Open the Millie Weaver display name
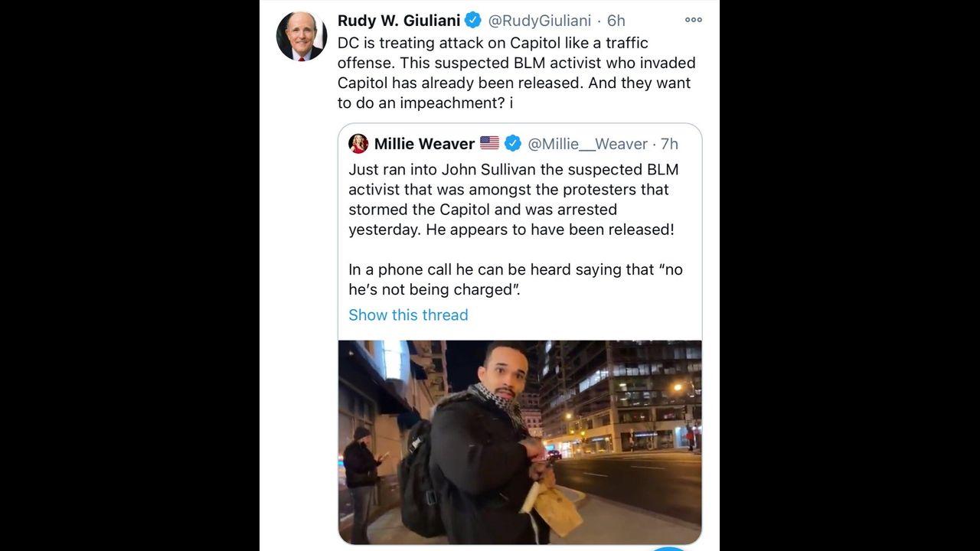The image size is (980, 551). [424, 143]
